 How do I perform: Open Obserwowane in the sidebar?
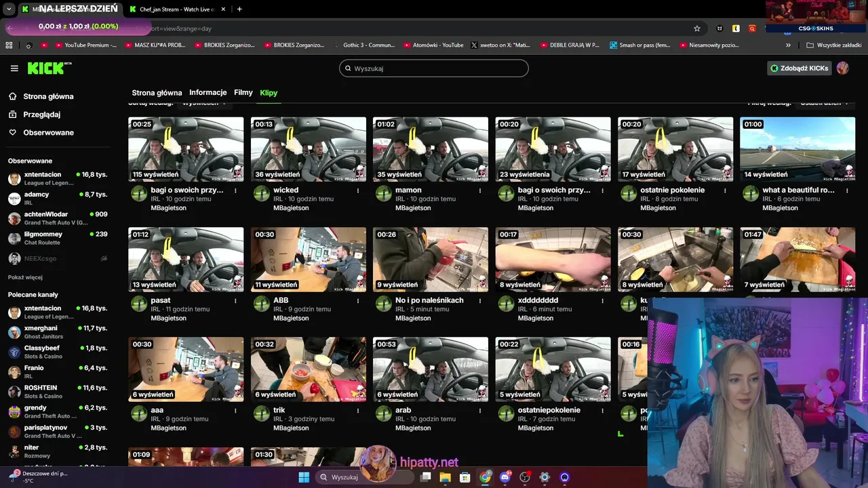point(48,132)
